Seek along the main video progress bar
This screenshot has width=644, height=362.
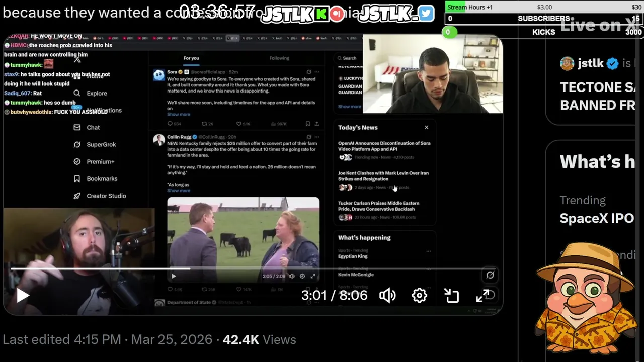coord(252,269)
